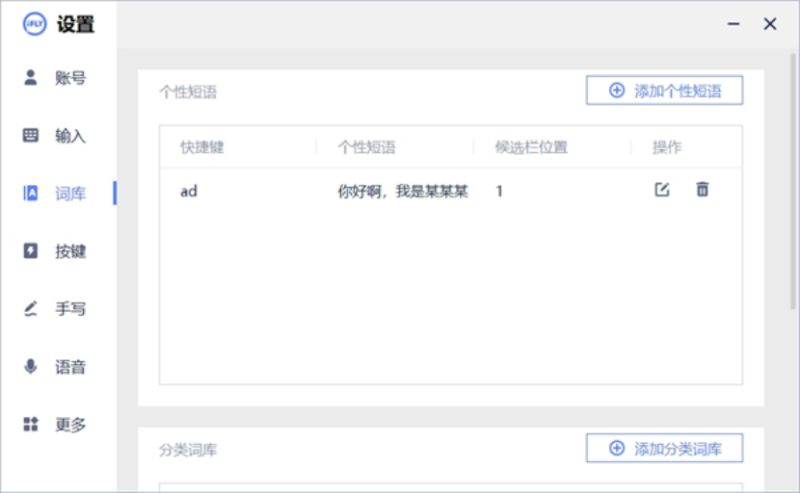Screen dimensions: 800x493
Task: Click the 添加个性短语 button
Action: pos(664,91)
